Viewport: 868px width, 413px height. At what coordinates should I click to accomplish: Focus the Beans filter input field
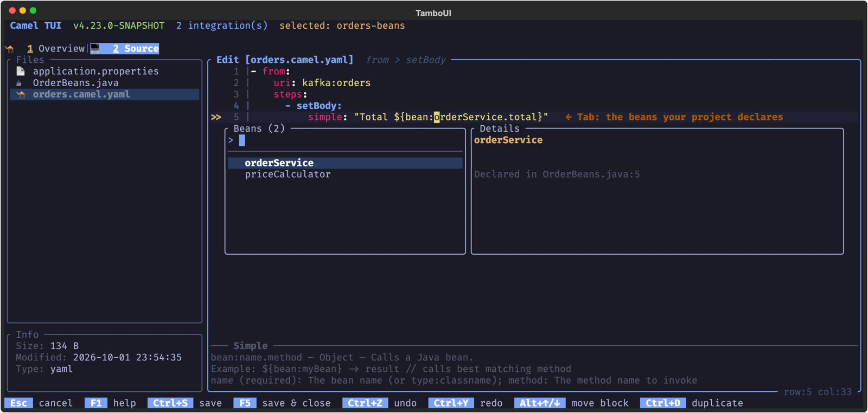point(345,140)
